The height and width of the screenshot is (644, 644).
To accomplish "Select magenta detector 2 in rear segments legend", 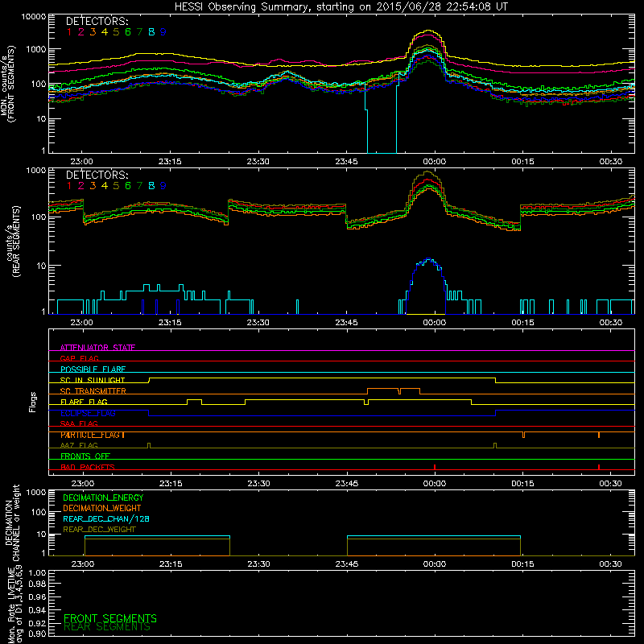I will click(81, 186).
